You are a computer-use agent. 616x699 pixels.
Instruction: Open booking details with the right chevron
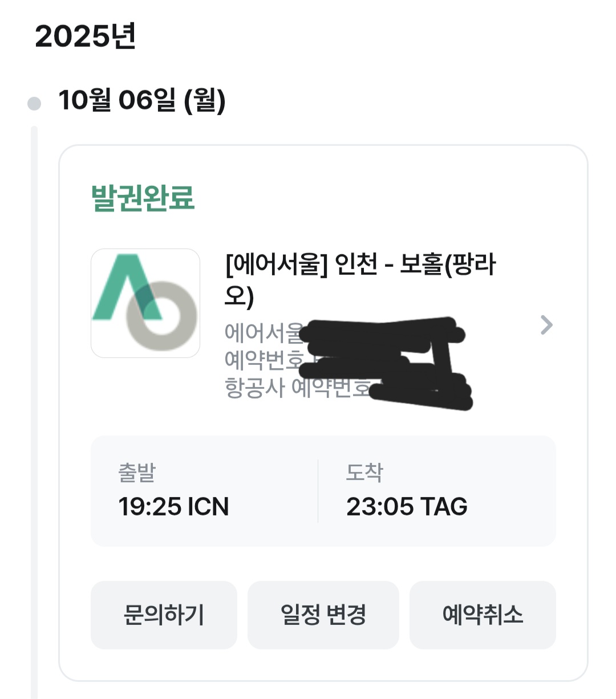point(546,325)
